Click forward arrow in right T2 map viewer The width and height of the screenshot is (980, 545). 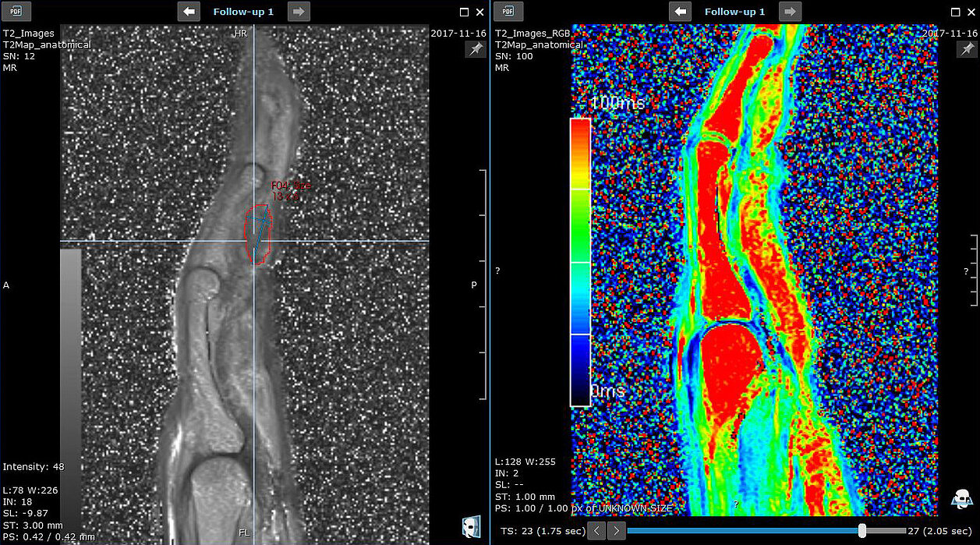[790, 11]
